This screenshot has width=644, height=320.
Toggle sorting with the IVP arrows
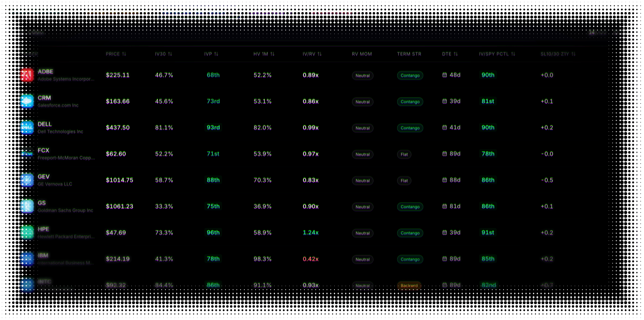[x=216, y=54]
